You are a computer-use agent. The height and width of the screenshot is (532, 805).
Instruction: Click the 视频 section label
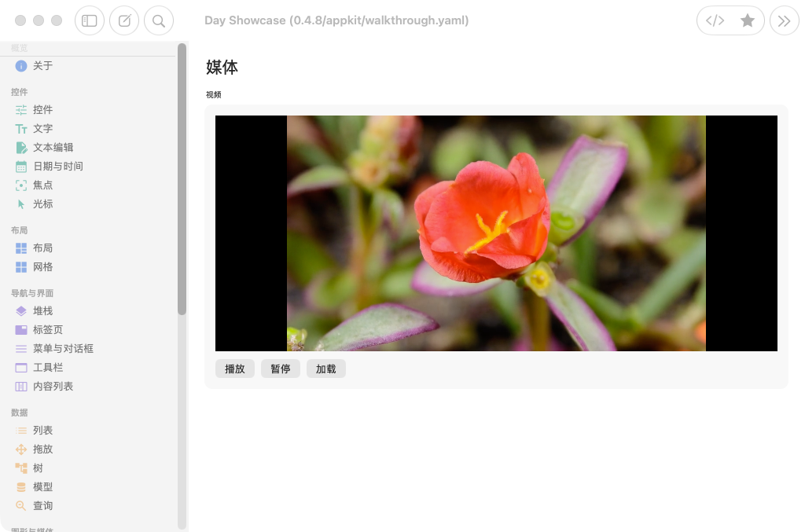pos(214,95)
